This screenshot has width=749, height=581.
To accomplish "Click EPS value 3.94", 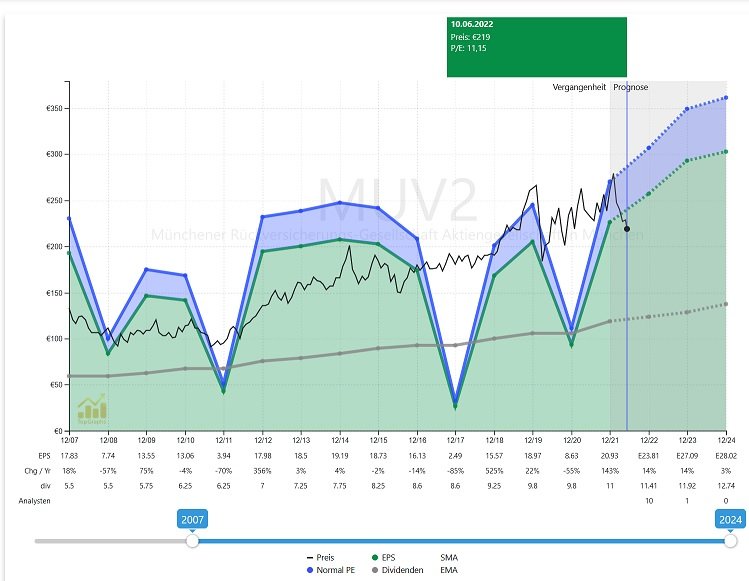I will coord(224,456).
